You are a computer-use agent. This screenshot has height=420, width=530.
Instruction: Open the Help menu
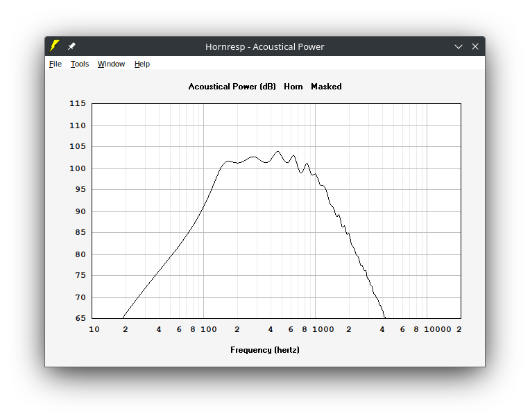(142, 64)
